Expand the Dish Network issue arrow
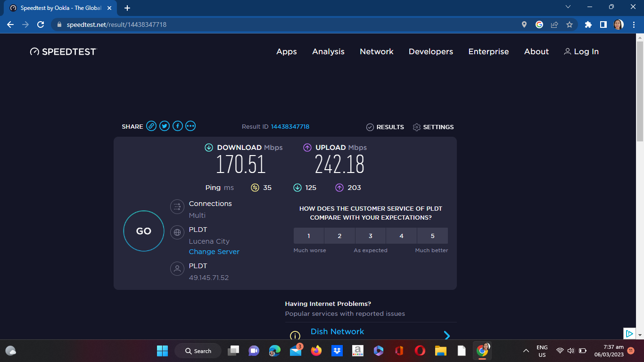The width and height of the screenshot is (644, 362). coord(447,335)
